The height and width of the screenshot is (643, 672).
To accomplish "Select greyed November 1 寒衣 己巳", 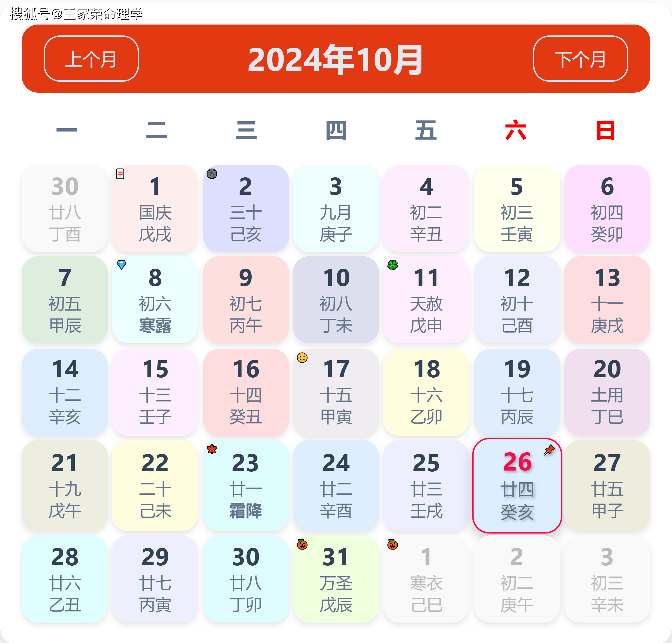I will point(426,579).
